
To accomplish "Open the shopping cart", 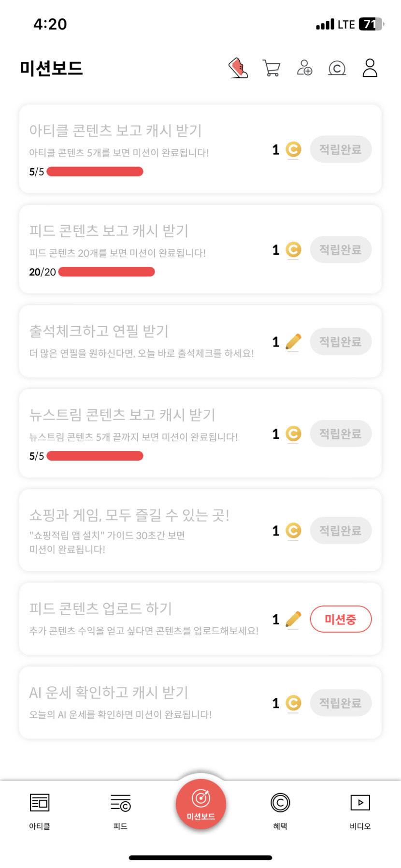I will tap(271, 68).
